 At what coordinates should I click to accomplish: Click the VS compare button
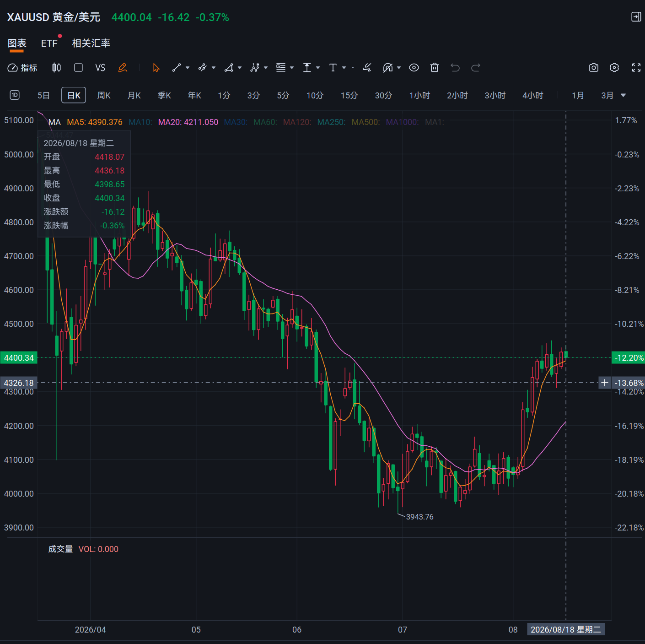pyautogui.click(x=100, y=68)
